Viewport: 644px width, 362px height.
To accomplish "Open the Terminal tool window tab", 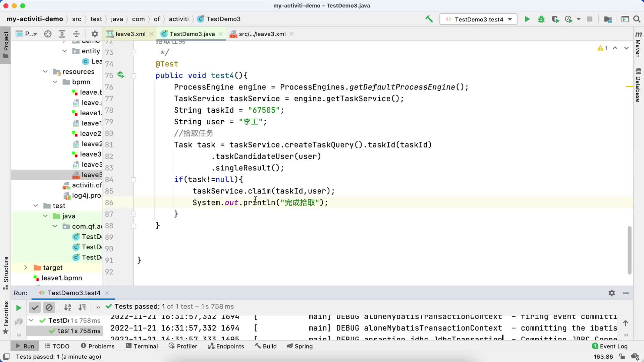I will pos(142,346).
